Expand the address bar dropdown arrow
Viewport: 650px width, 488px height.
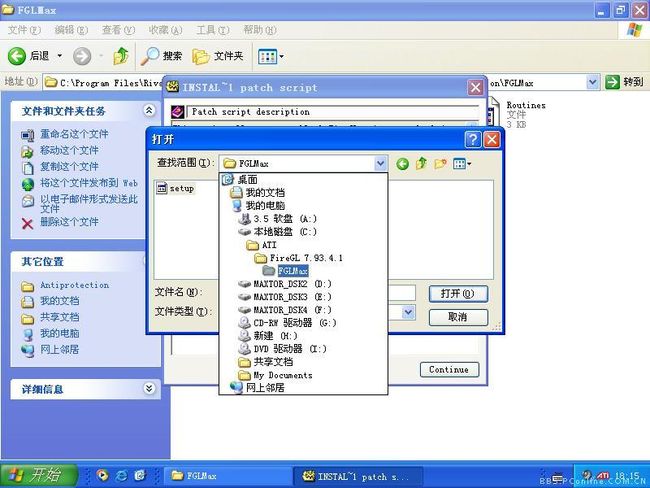click(593, 82)
